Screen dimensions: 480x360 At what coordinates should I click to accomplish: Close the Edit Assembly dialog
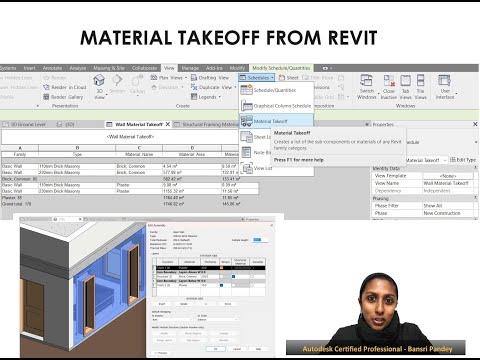(271, 225)
